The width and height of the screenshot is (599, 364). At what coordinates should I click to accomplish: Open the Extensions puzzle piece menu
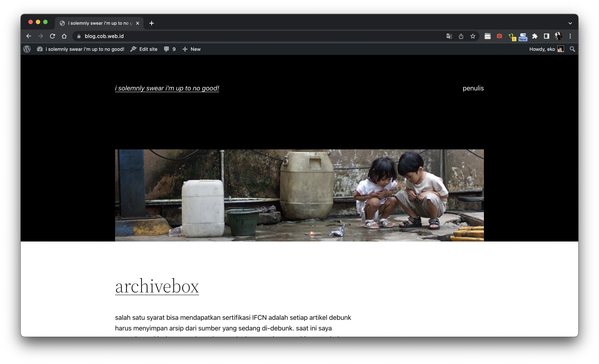[535, 36]
